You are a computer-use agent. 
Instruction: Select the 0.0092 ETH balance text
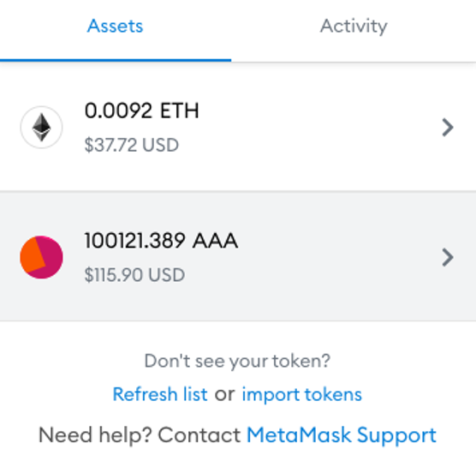point(142,111)
